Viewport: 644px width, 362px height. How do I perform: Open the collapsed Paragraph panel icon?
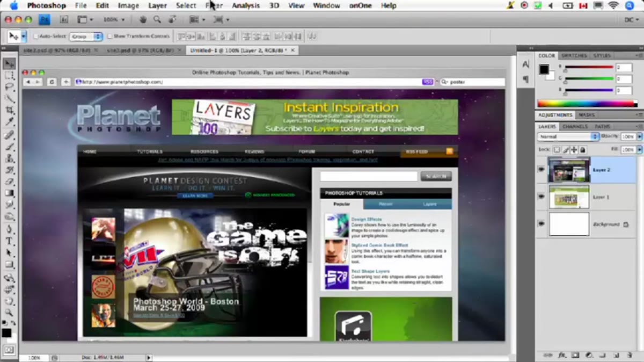click(x=525, y=79)
